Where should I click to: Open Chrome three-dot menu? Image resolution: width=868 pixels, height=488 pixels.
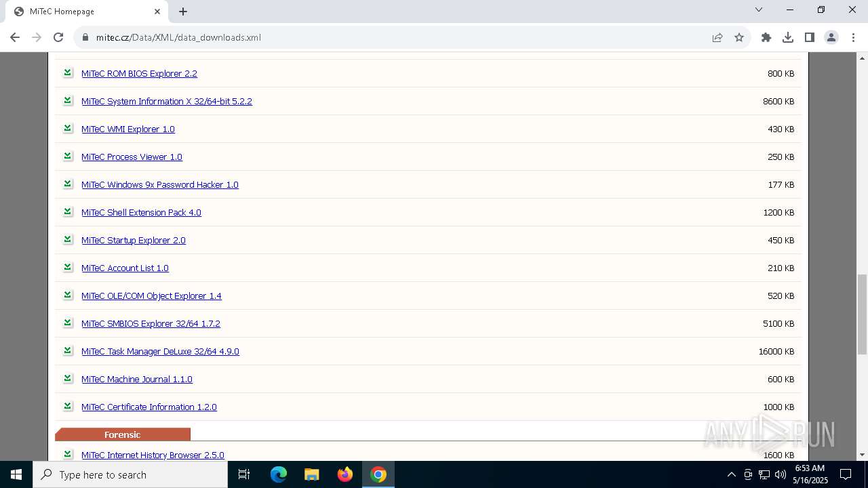point(853,37)
